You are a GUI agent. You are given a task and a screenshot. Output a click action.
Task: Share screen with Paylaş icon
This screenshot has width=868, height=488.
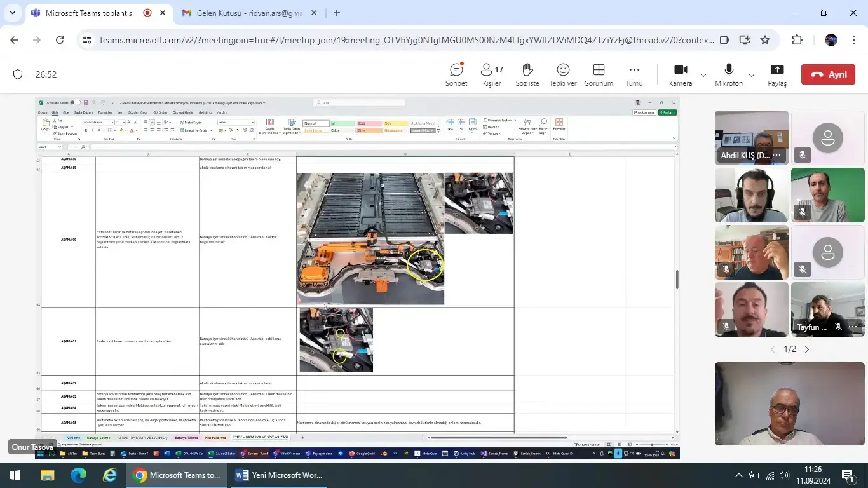coord(776,74)
